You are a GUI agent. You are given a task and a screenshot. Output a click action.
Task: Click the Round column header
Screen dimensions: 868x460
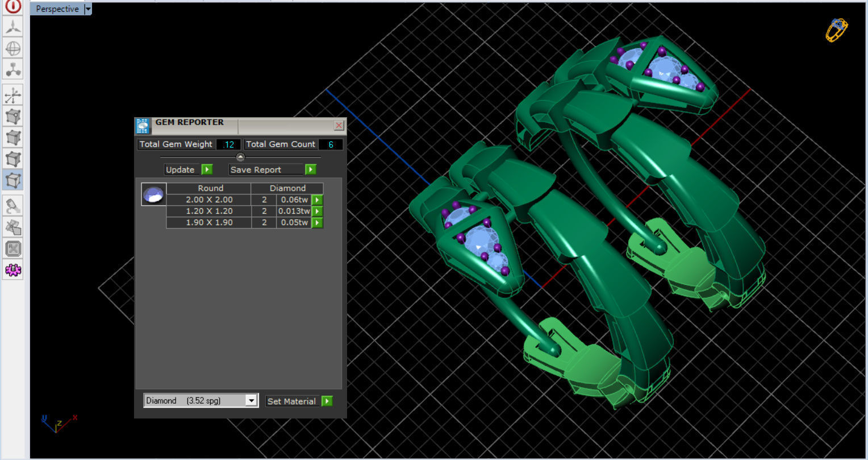[x=208, y=188]
